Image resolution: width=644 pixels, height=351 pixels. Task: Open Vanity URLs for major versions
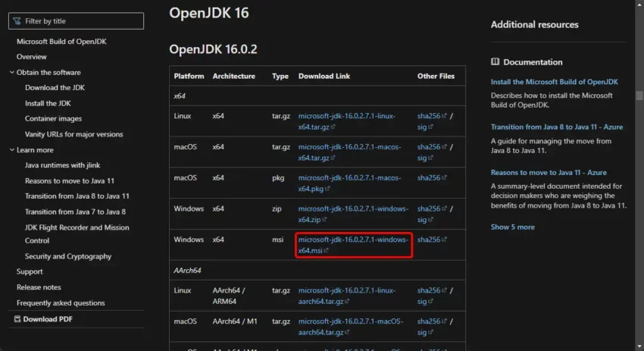pyautogui.click(x=74, y=134)
